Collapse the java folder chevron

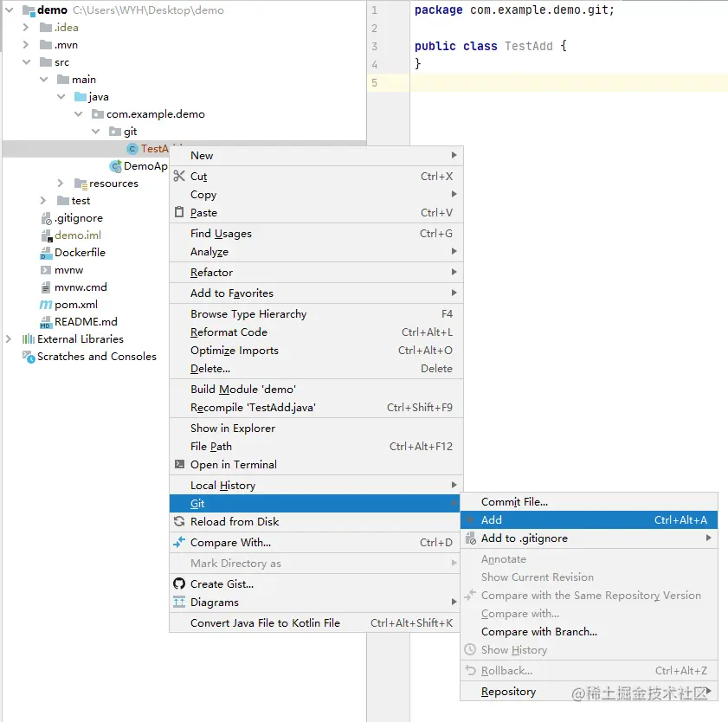pos(61,97)
